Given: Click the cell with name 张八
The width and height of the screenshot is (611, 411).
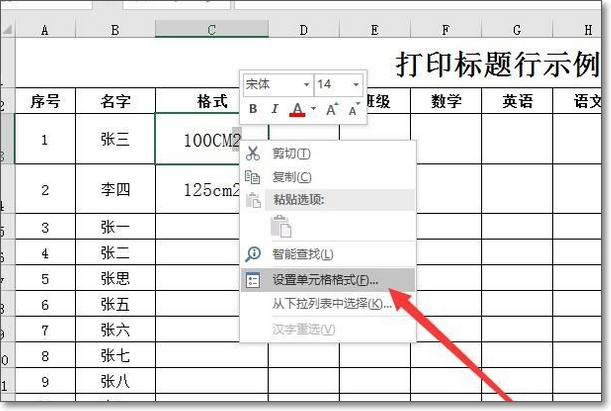Looking at the screenshot, I should [x=115, y=381].
